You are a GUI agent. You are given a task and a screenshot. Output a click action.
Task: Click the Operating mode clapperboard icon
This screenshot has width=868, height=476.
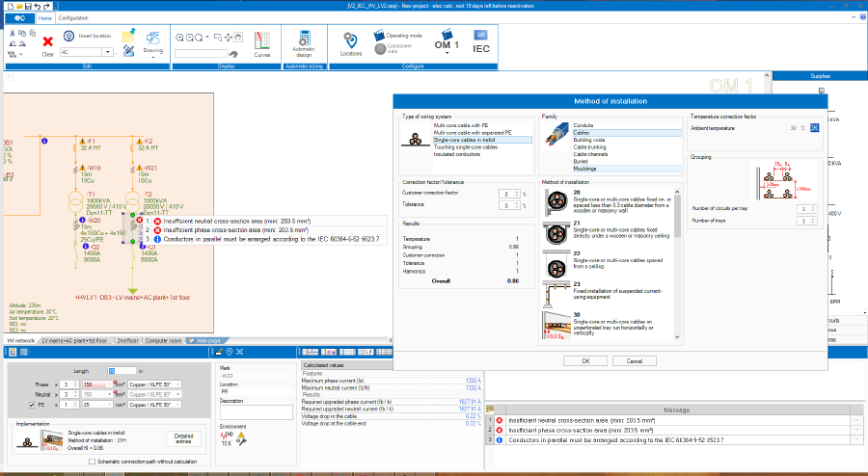tap(379, 36)
